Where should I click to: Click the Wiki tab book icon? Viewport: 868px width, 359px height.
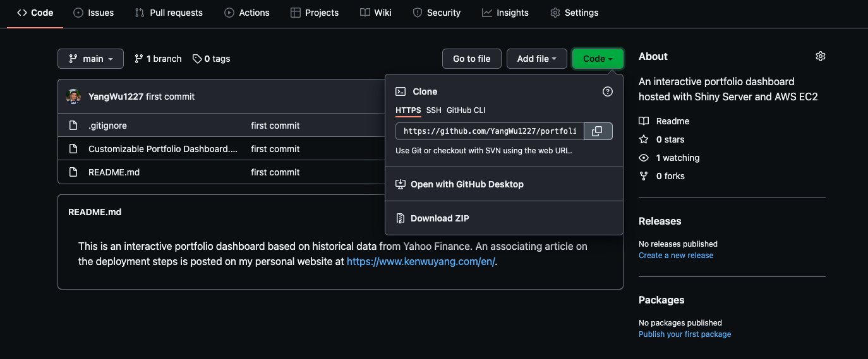pos(365,13)
